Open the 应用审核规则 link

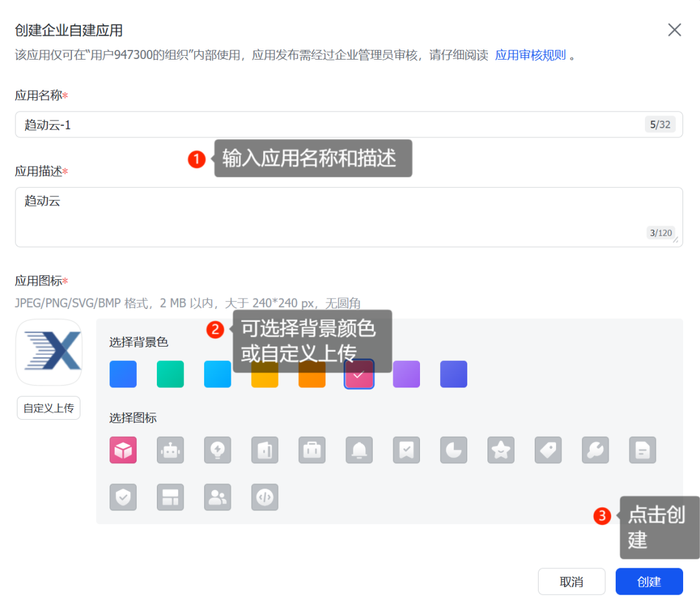tap(530, 55)
